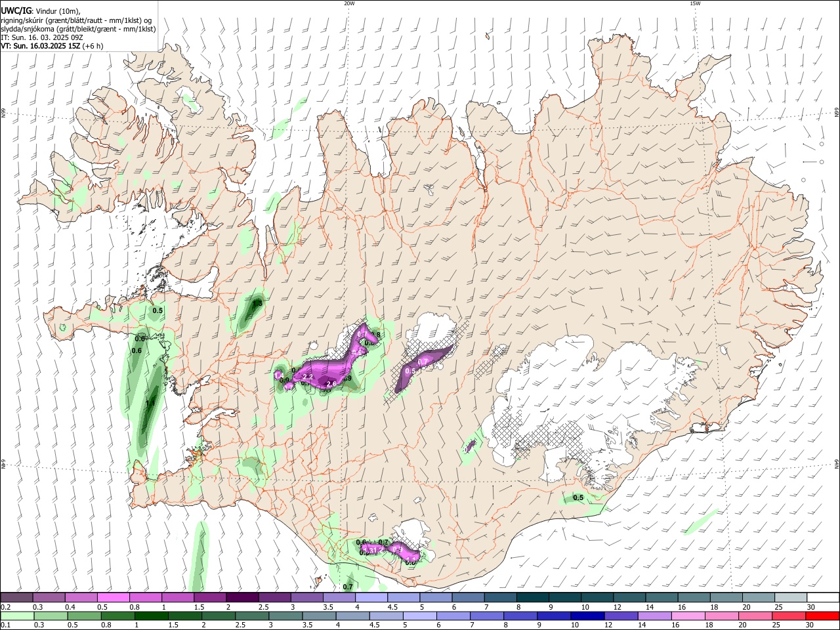The width and height of the screenshot is (840, 630).
Task: Click the 'rigning/skúrir (grænt/blátt/rautt' legend description line
Action: coord(77,20)
